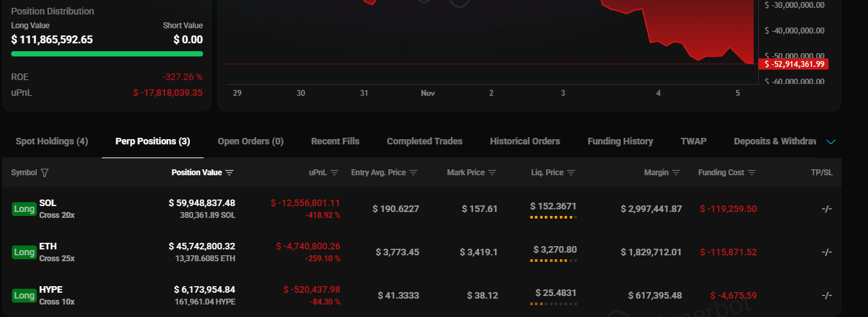Select the Recent Fills tab
868x317 pixels.
click(335, 141)
